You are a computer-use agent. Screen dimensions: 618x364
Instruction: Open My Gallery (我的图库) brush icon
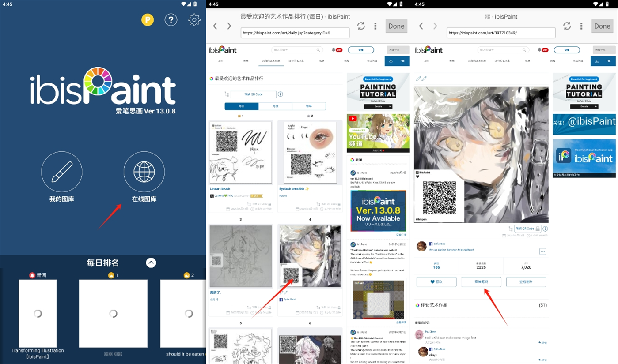point(62,172)
